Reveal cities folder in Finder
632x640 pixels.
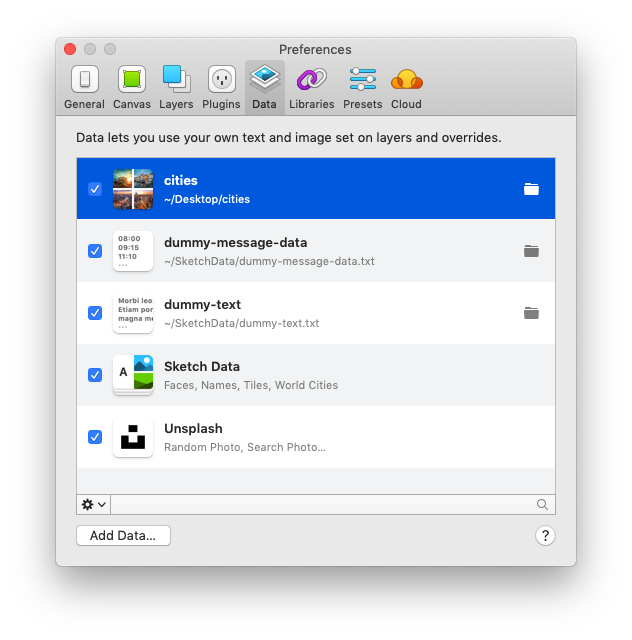point(531,189)
